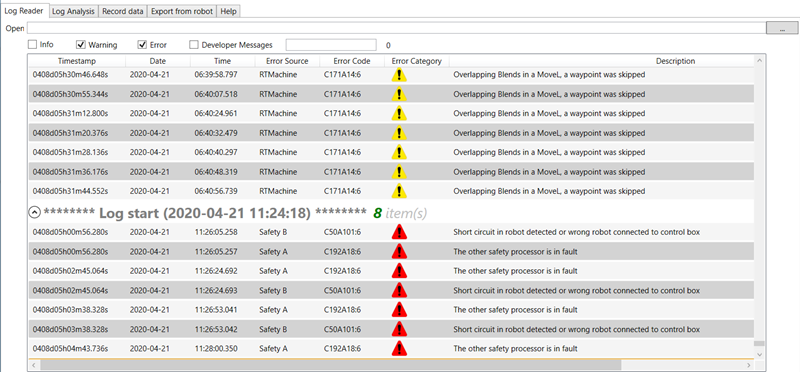Click description in 06:40:56.739 row
The image size is (800, 372).
click(549, 191)
